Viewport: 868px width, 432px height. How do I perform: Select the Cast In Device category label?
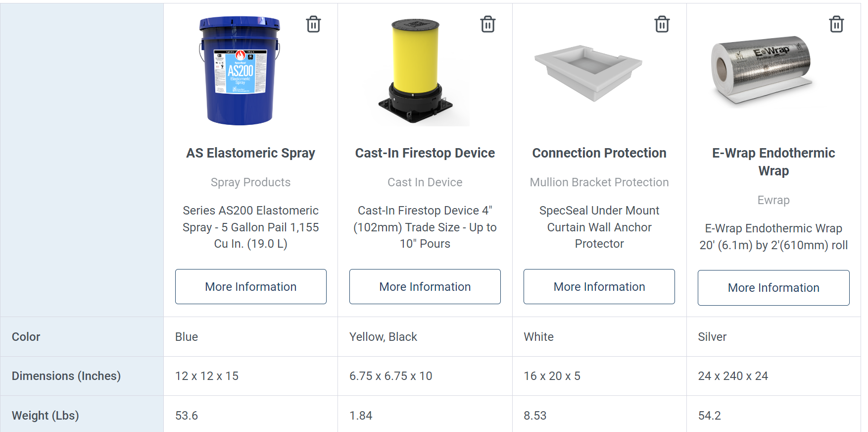(x=425, y=182)
